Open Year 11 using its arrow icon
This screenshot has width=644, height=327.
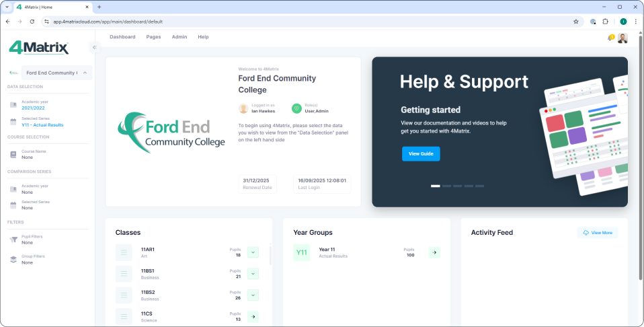[434, 252]
